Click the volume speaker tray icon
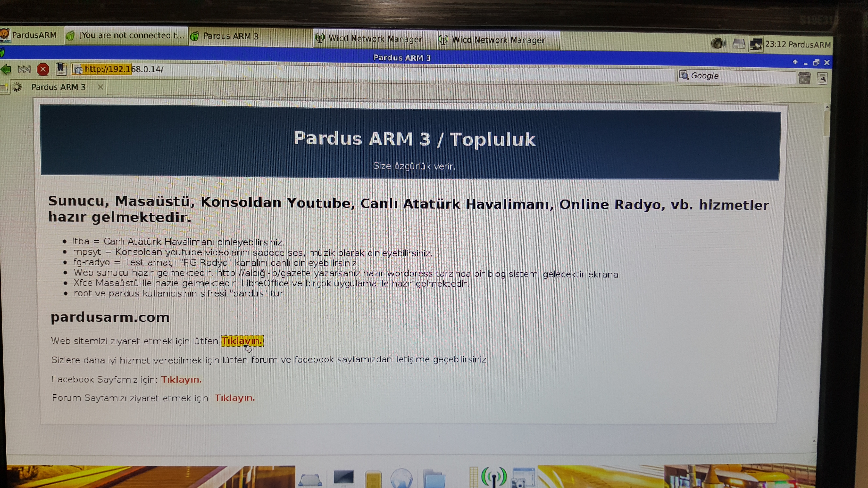 pos(718,43)
